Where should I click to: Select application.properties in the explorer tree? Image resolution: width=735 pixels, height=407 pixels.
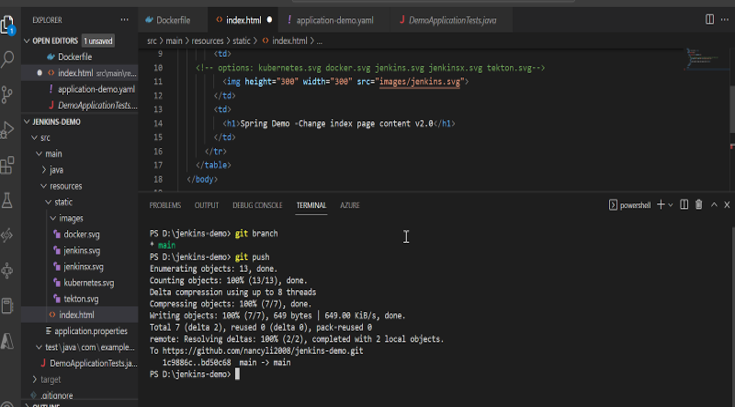pyautogui.click(x=91, y=331)
